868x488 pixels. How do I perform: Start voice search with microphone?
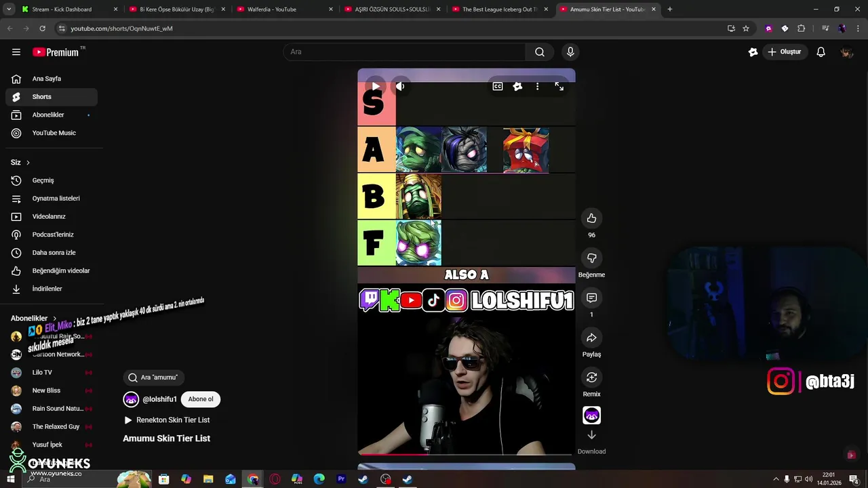pyautogui.click(x=570, y=52)
